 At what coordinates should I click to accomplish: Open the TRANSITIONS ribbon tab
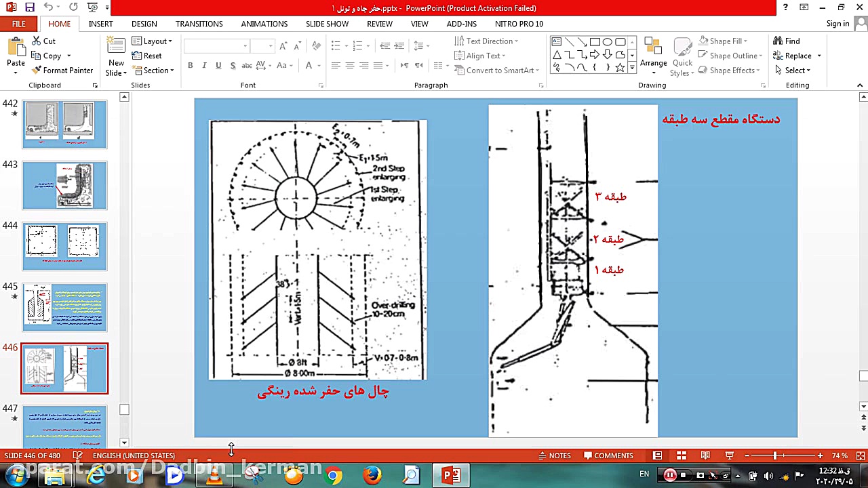199,24
